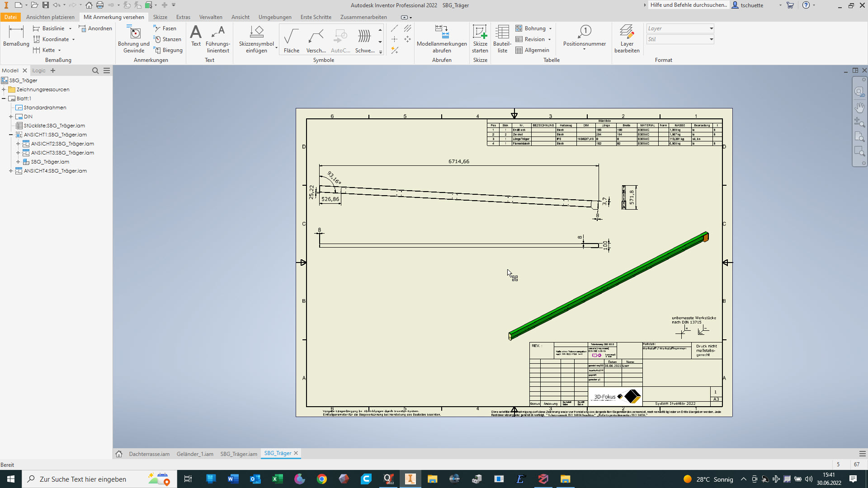Expand the ANSICHT4:SBG_Träger.iam node

(11, 171)
